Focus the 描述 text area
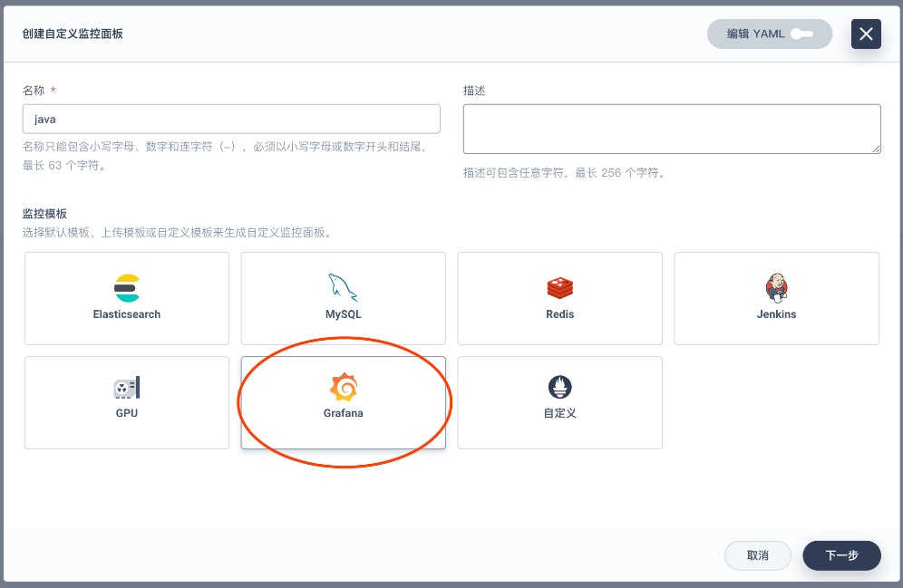Image resolution: width=903 pixels, height=588 pixels. click(672, 129)
